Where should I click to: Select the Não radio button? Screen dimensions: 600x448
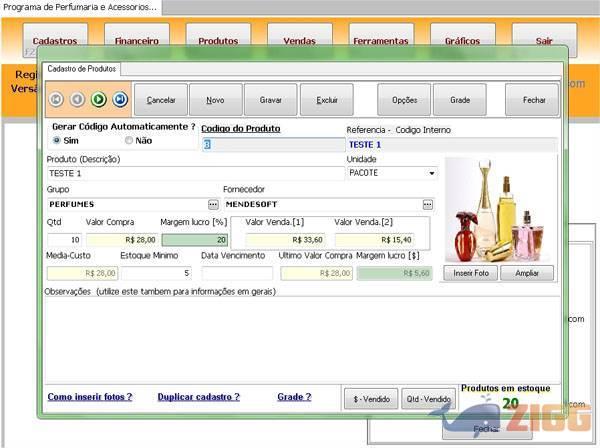pyautogui.click(x=129, y=141)
